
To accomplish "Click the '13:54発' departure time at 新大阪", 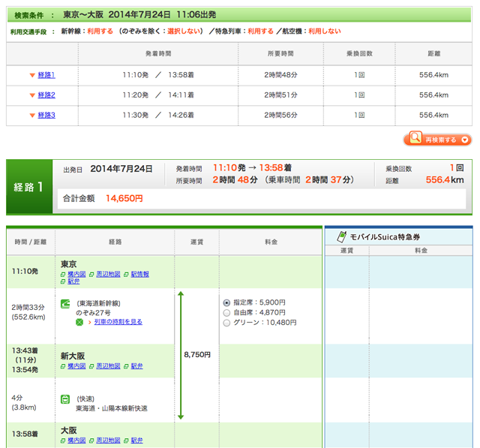I will (25, 370).
